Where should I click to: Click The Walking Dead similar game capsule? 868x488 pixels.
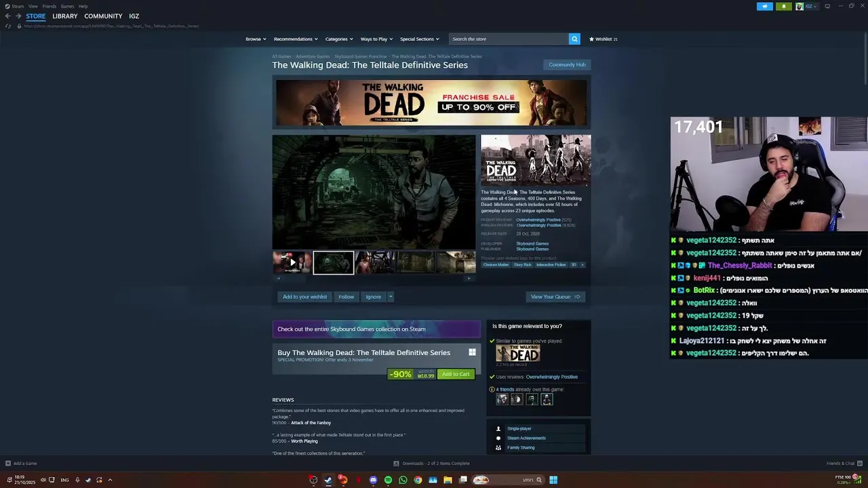click(517, 353)
